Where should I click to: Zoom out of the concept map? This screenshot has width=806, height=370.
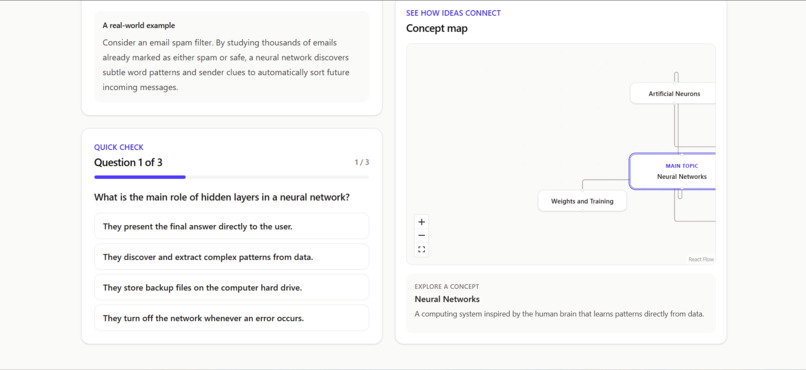(x=422, y=236)
